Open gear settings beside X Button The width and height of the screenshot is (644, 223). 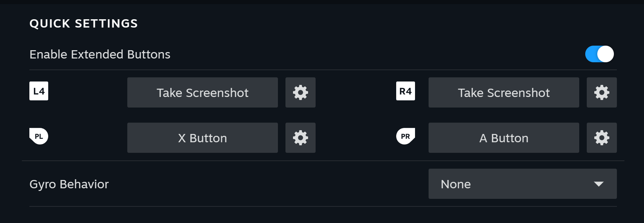(x=301, y=138)
